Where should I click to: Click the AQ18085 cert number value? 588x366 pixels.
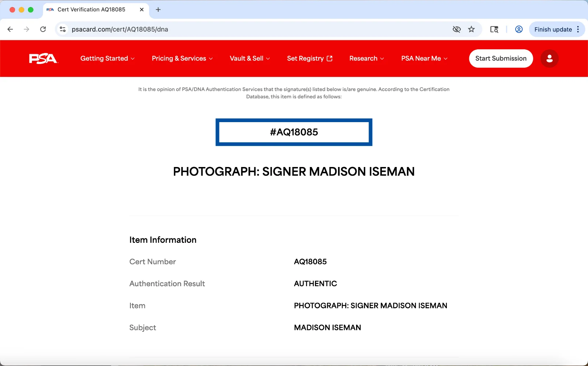point(310,262)
